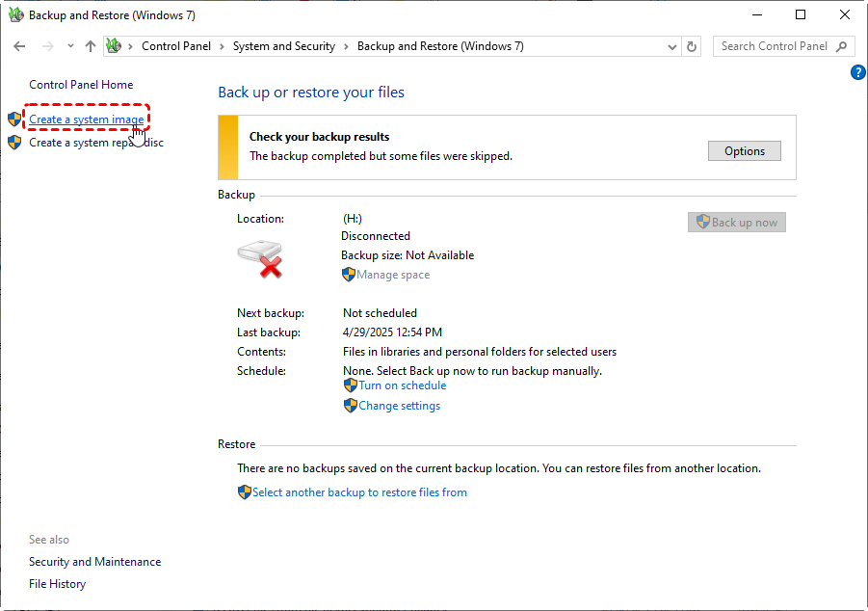Screen dimensions: 868x611
Task: Go to System and Security breadcrumb
Action: click(283, 46)
